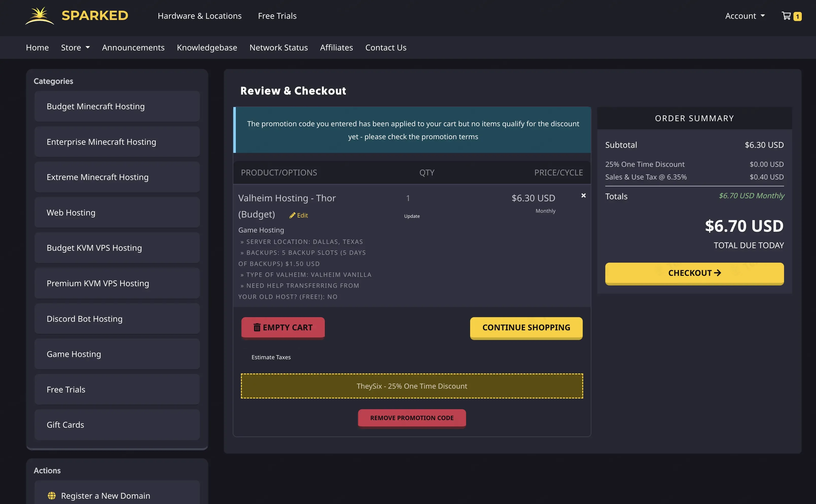The width and height of the screenshot is (816, 504).
Task: Click Update under the quantity field
Action: (x=412, y=216)
